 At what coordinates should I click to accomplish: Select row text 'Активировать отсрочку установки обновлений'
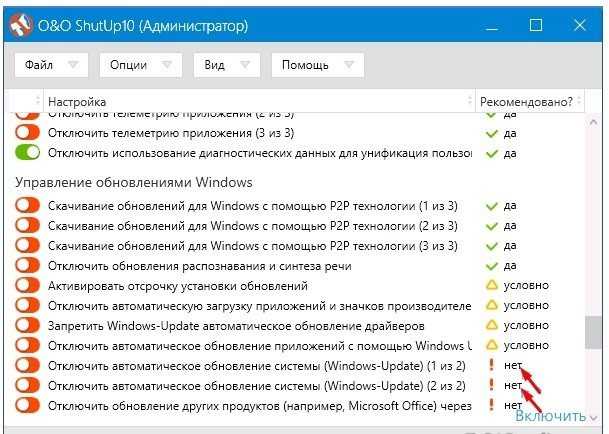pyautogui.click(x=178, y=286)
